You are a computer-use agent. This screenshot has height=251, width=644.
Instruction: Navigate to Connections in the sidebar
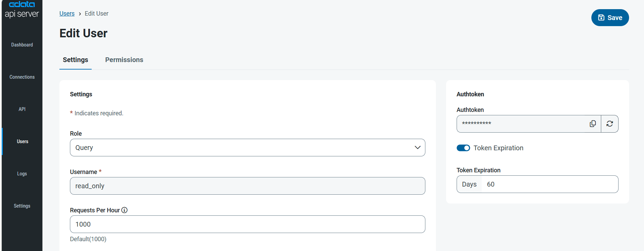point(22,77)
